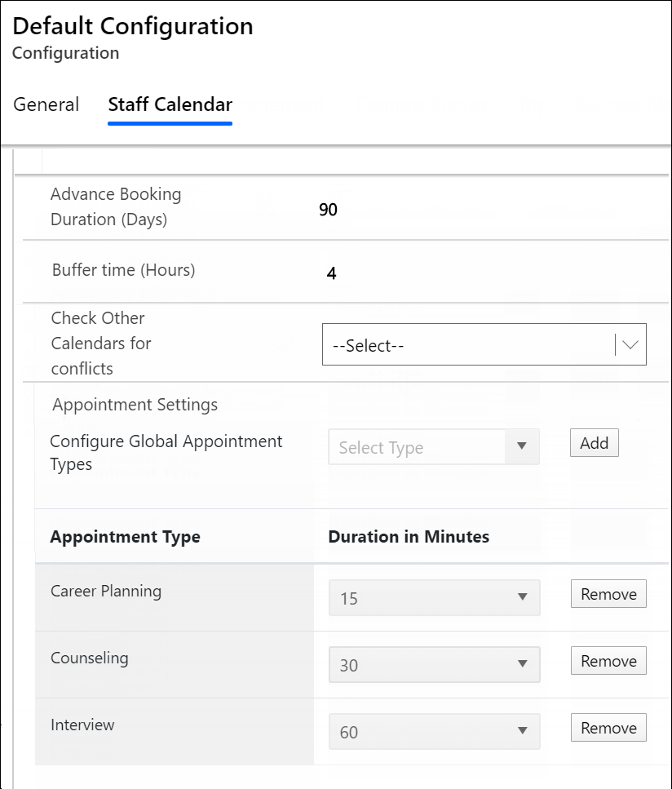Switch to the General tab
The image size is (672, 789).
coord(46,104)
